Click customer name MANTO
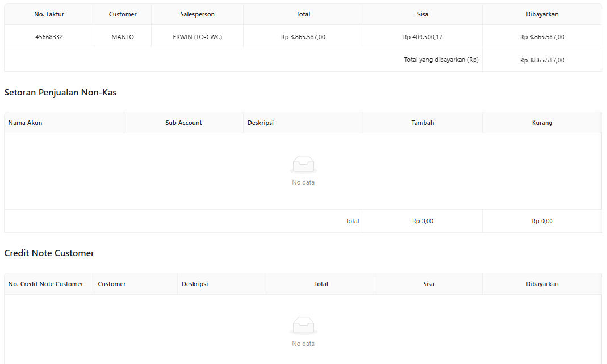 [x=123, y=37]
